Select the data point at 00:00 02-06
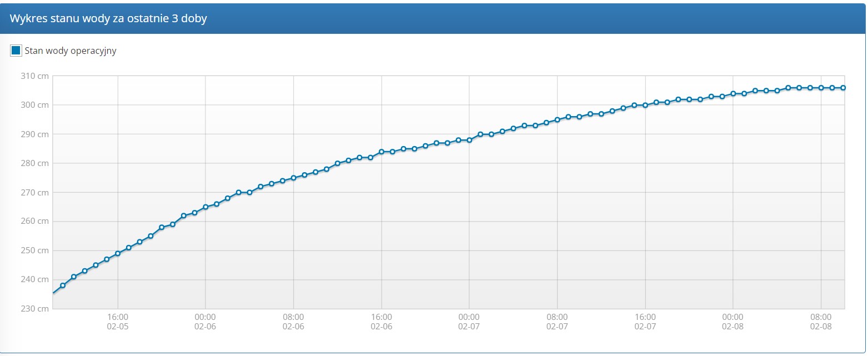This screenshot has width=868, height=356. click(205, 207)
